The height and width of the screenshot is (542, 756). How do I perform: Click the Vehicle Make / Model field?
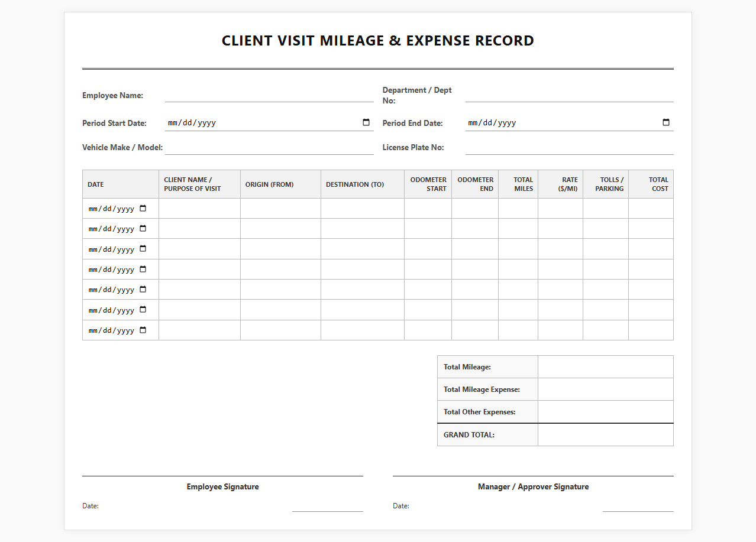click(269, 147)
